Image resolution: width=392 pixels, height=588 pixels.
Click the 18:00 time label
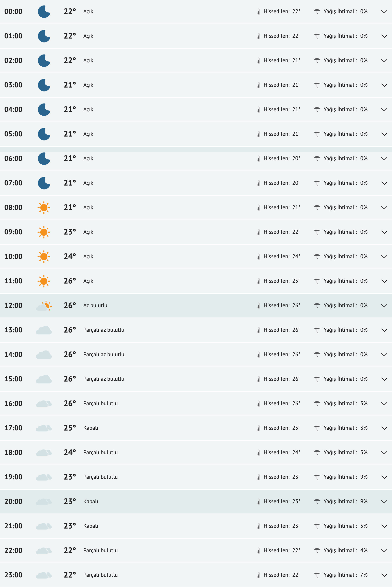[x=13, y=452]
